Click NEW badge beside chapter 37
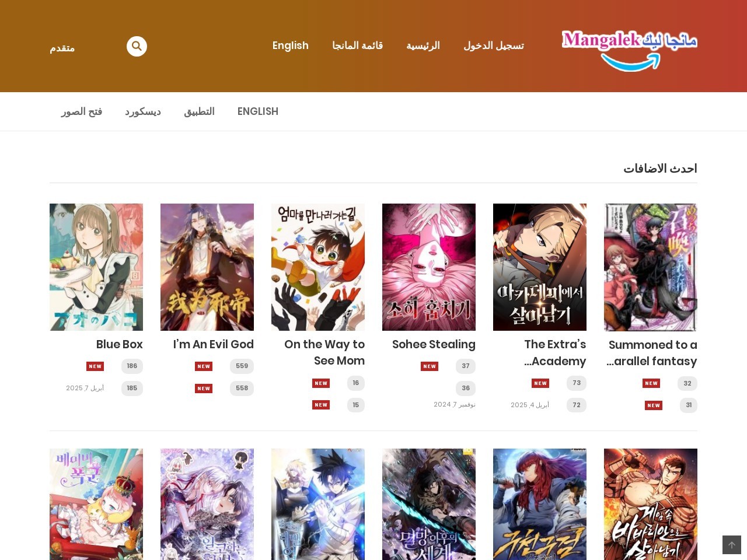The height and width of the screenshot is (560, 747). [430, 366]
